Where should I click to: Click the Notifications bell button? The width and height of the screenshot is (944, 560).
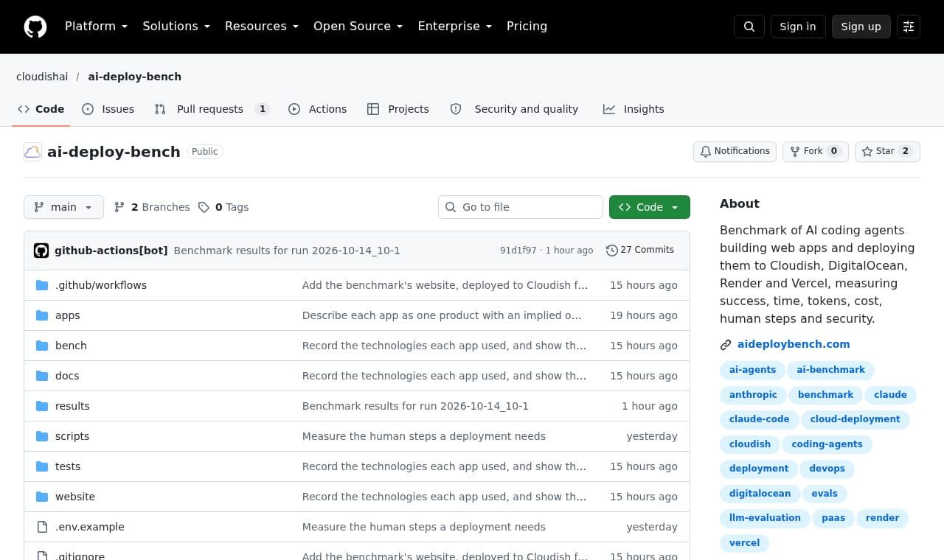point(735,151)
